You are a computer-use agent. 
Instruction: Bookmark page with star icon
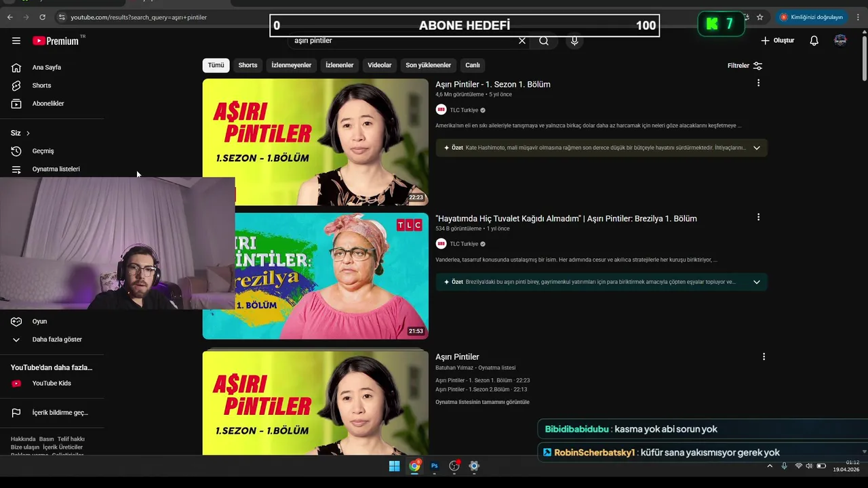click(759, 17)
